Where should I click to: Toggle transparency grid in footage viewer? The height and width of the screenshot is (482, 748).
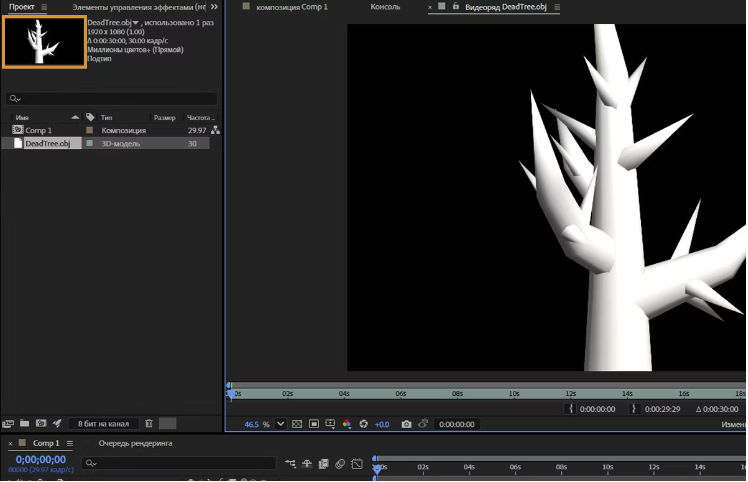coord(297,424)
